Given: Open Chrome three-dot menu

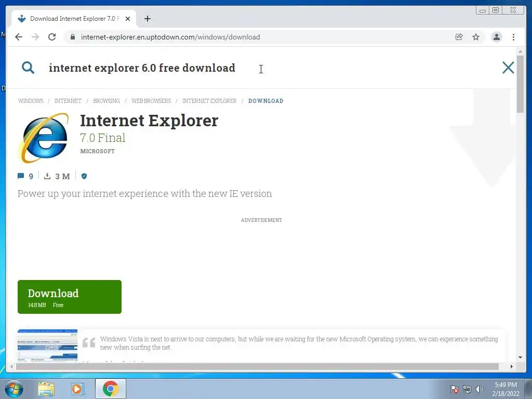Looking at the screenshot, I should (x=513, y=37).
